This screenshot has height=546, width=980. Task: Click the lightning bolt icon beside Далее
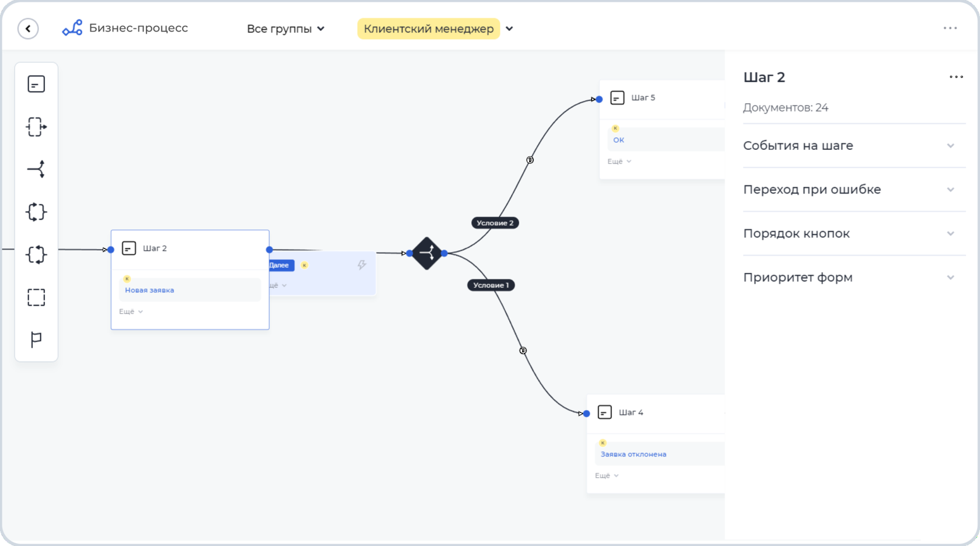click(x=362, y=265)
